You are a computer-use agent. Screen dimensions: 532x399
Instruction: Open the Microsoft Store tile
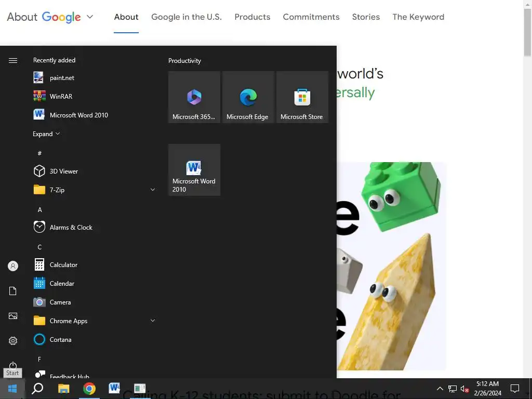302,97
